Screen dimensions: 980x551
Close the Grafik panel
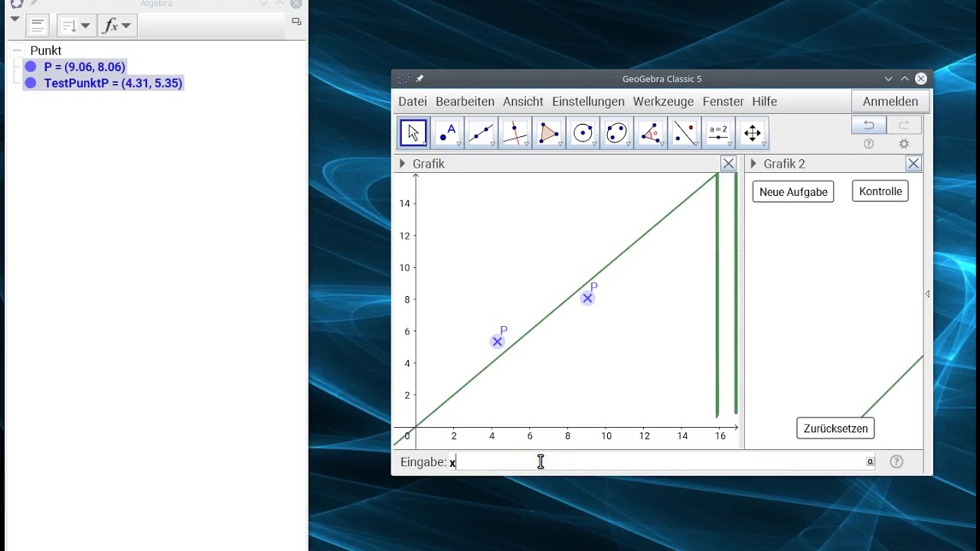point(728,164)
